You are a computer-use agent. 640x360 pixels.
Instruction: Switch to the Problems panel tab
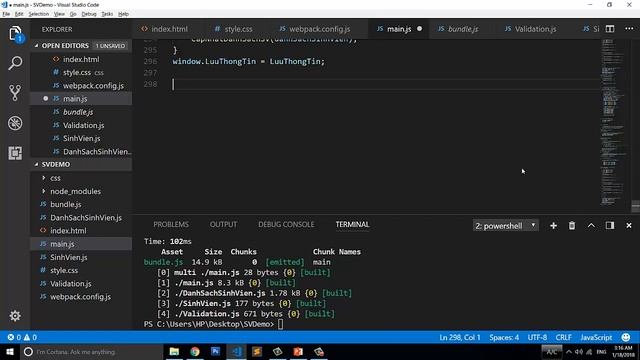(x=171, y=224)
